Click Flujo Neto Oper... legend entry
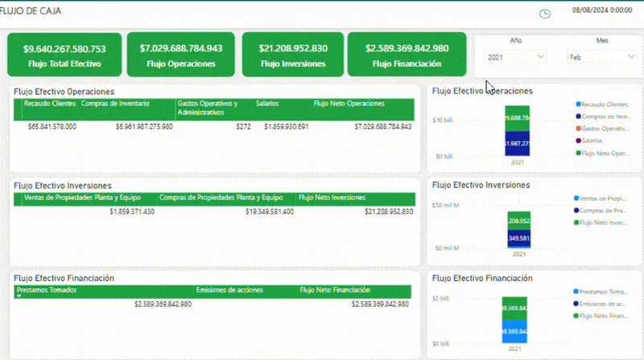 click(602, 153)
